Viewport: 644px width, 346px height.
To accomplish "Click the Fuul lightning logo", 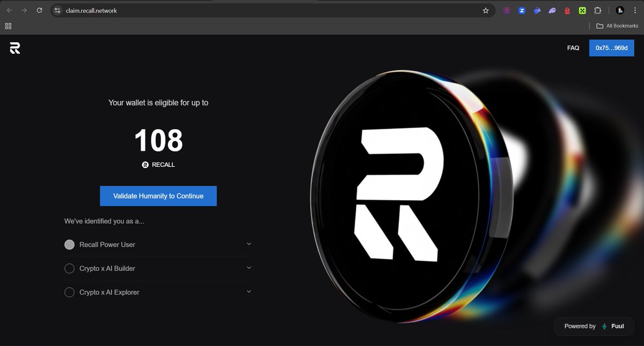I will [604, 326].
